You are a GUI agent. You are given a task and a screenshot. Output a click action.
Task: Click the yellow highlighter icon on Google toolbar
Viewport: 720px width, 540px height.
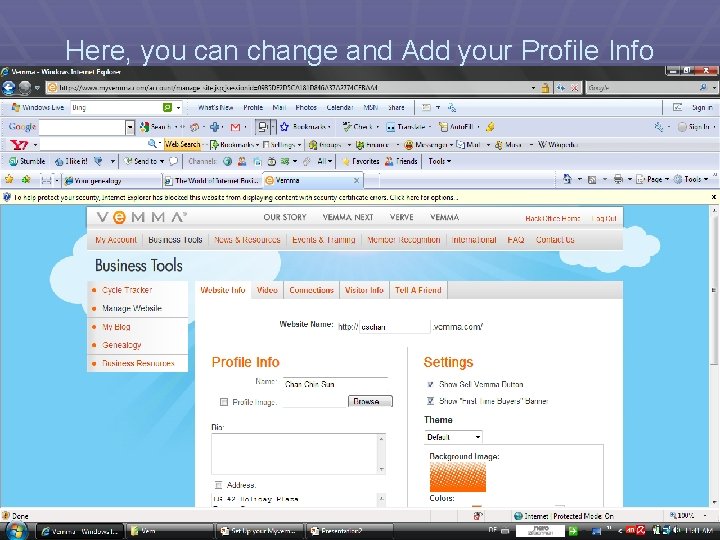490,127
